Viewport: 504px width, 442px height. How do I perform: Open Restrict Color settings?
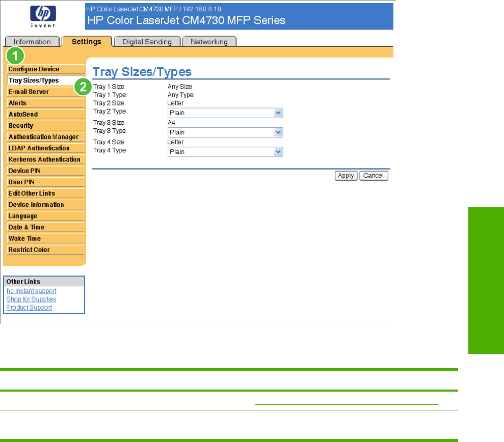coord(46,250)
